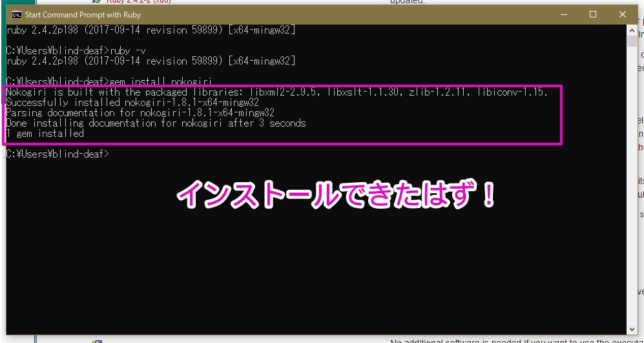This screenshot has height=343, width=644.
Task: Click the line 'Successfully installed nokogiri-1.8.1-x64-mingw32'
Action: [132, 102]
